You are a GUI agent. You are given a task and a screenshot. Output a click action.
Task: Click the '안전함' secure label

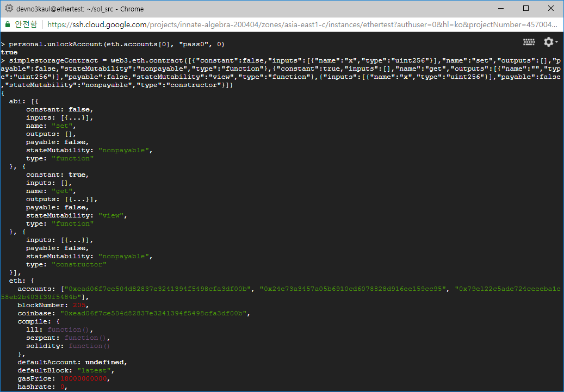click(26, 24)
